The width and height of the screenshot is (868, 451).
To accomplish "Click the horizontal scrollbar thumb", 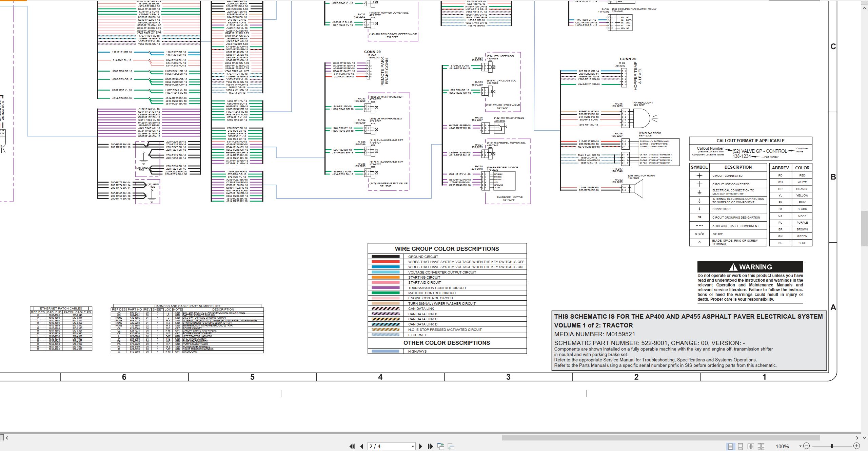I will coord(660,438).
